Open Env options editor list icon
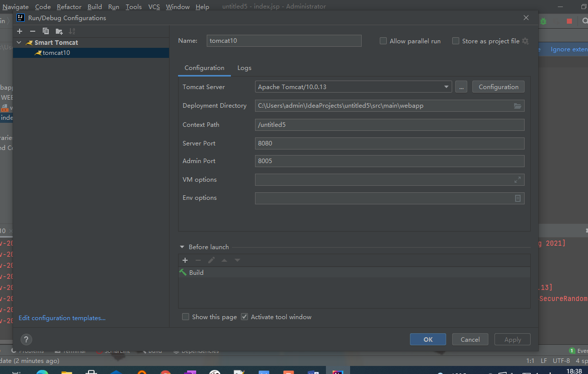The width and height of the screenshot is (588, 374). click(518, 198)
